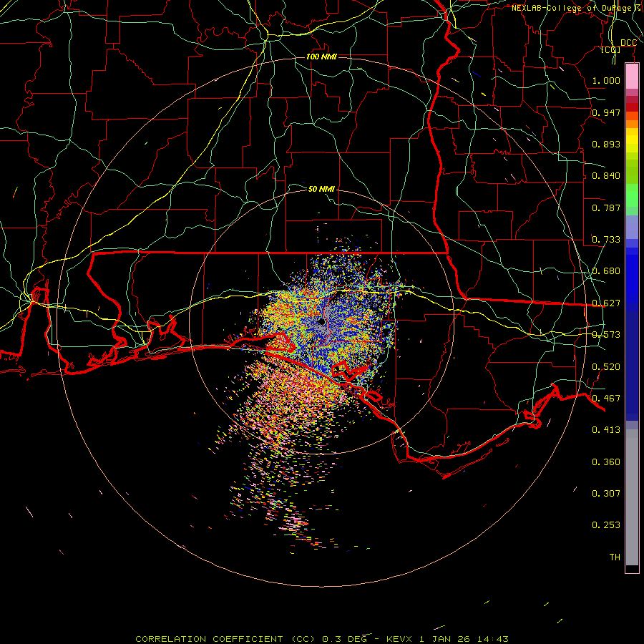Select the 0.787 legend value
644x644 pixels.
click(606, 208)
